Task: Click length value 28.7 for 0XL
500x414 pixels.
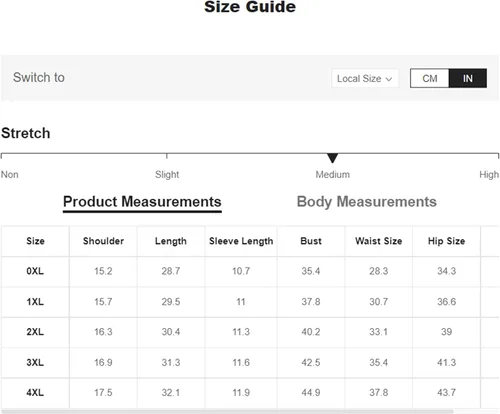Action: (171, 271)
